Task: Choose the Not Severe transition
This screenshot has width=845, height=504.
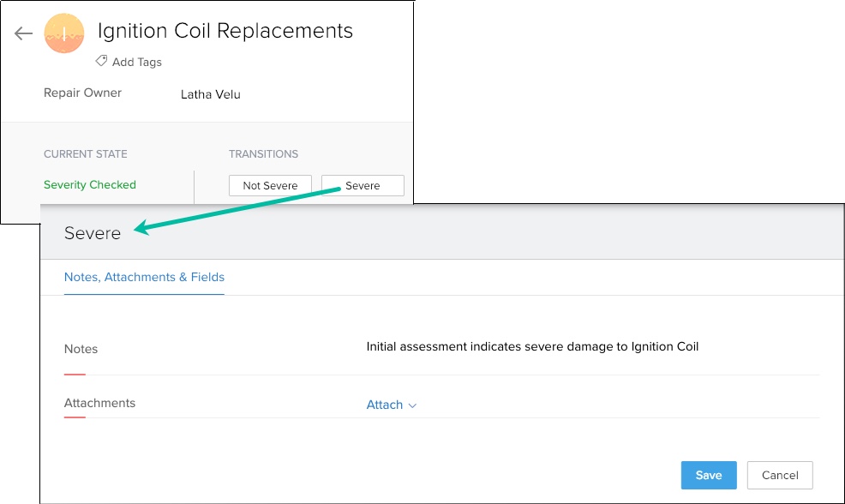Action: pos(270,185)
